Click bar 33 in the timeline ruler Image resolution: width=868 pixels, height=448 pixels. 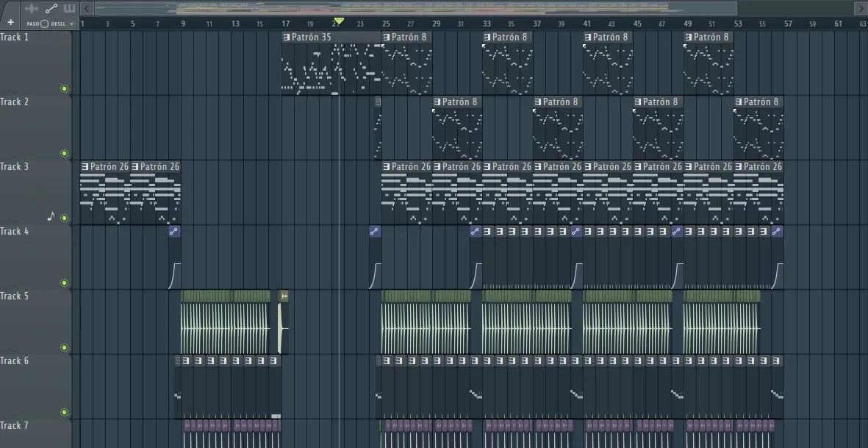486,24
